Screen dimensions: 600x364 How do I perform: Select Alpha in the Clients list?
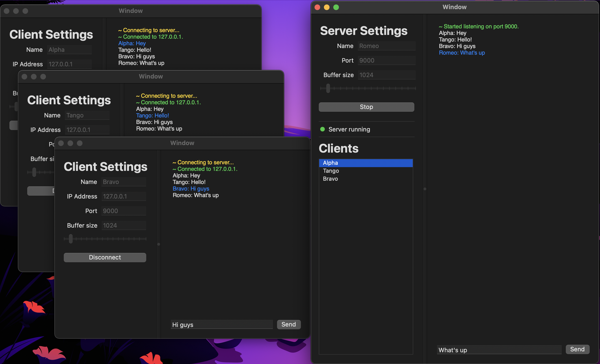366,163
